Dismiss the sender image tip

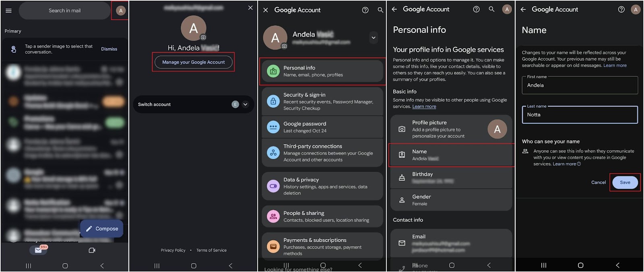click(109, 49)
